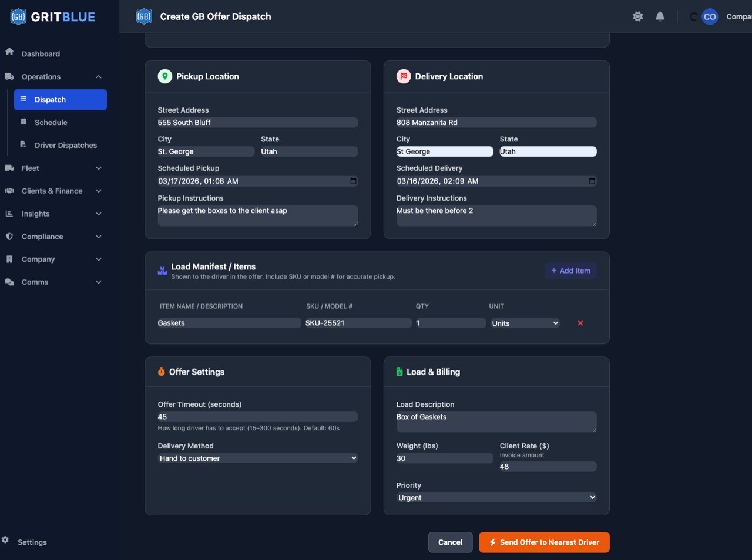Click the Driver Dispatches icon
Screen dimensions: 752x560
[23, 144]
